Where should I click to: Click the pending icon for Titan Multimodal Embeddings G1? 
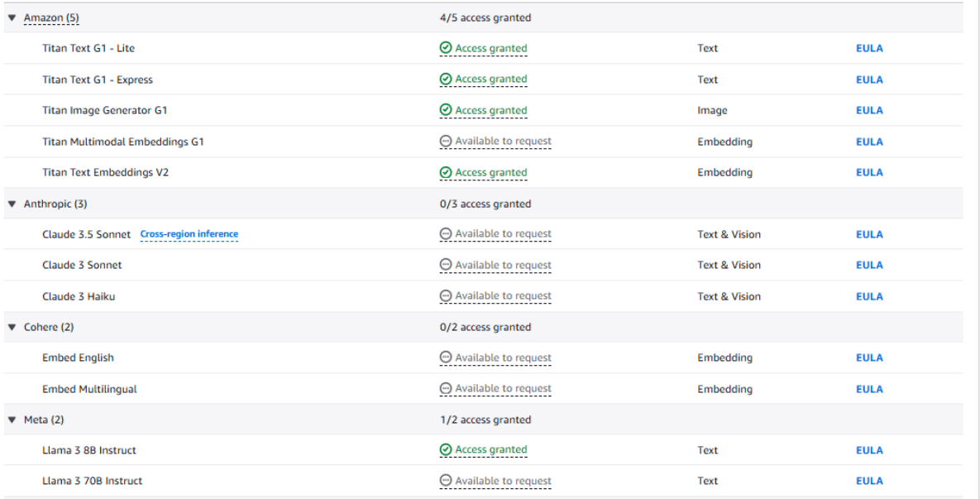click(x=446, y=142)
